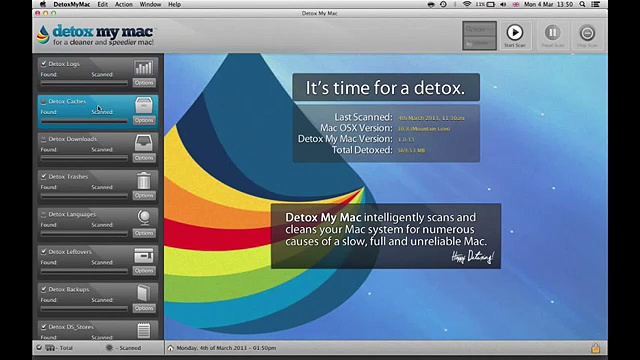Click the volume speaker menu bar icon
The image size is (640, 360).
[503, 4]
